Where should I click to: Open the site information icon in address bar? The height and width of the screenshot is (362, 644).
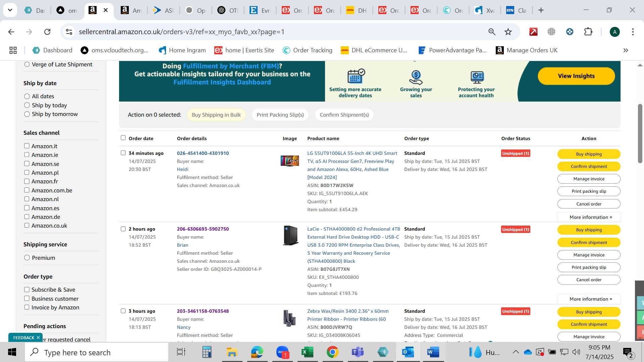pos(69,32)
